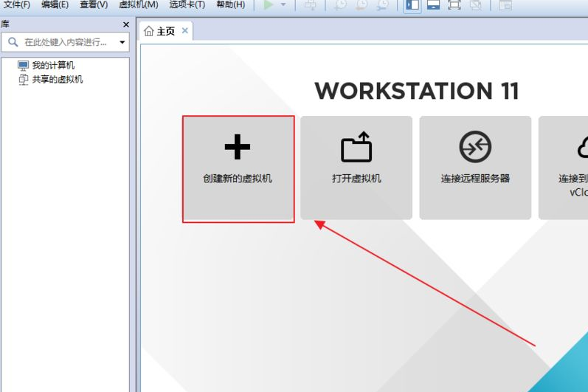Image resolution: width=588 pixels, height=392 pixels.
Task: Click the take snapshot clock icon
Action: coord(340,5)
